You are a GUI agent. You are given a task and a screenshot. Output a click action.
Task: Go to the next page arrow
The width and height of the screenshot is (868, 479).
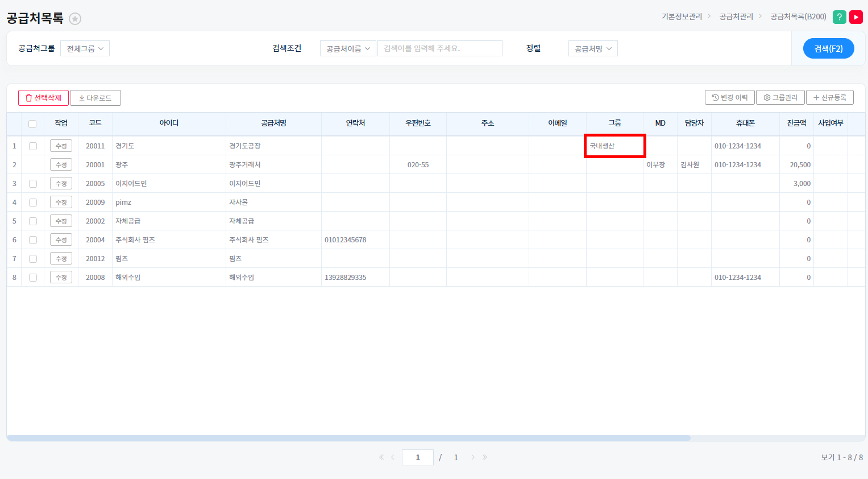(473, 457)
